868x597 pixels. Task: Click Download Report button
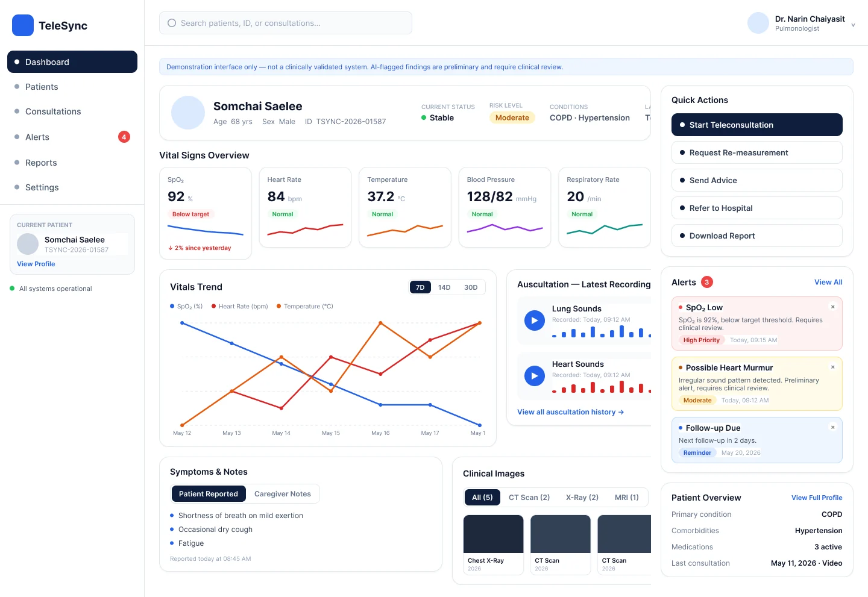click(x=757, y=236)
